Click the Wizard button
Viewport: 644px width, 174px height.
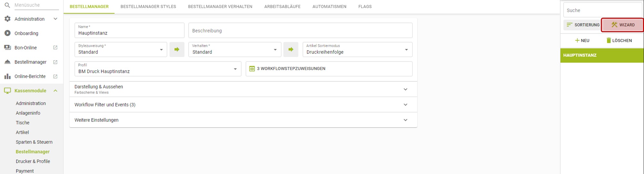pos(622,25)
